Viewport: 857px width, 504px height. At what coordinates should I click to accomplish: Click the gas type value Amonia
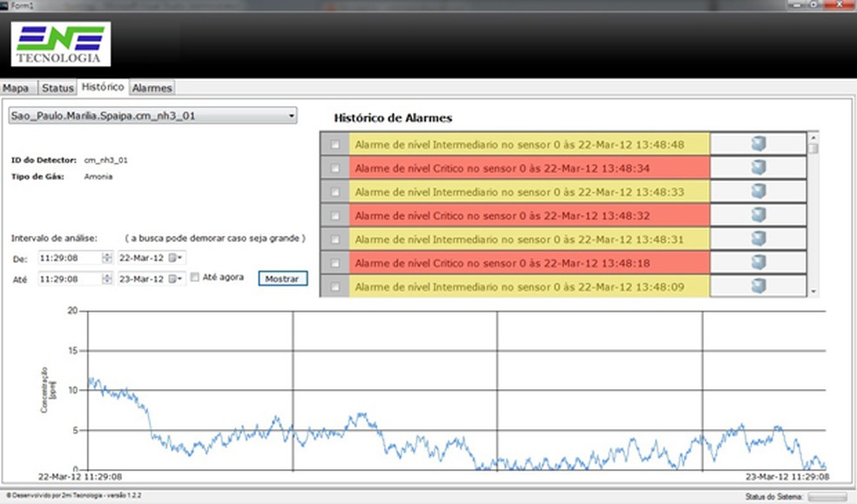(x=98, y=177)
